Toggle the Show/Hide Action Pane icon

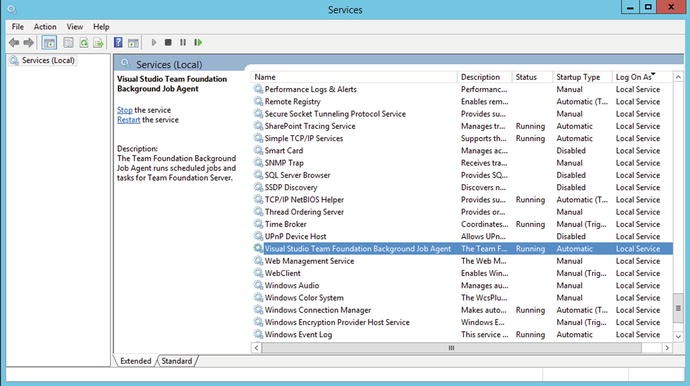(x=133, y=43)
